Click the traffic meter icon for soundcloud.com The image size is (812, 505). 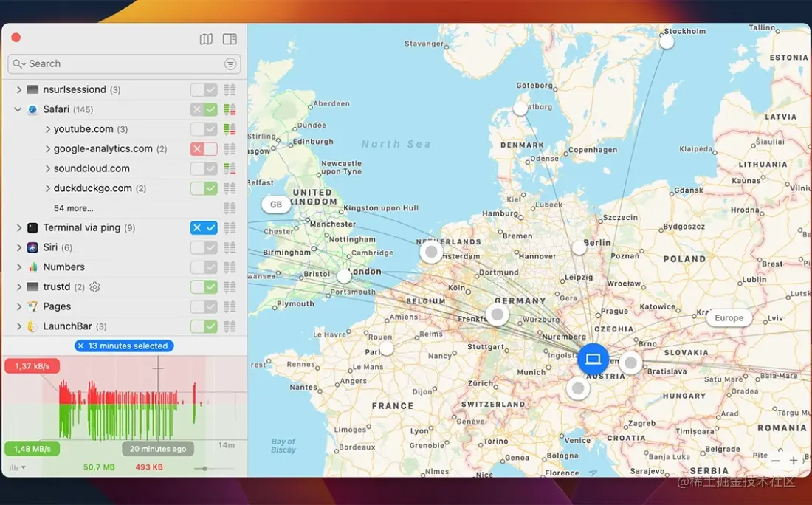point(230,168)
